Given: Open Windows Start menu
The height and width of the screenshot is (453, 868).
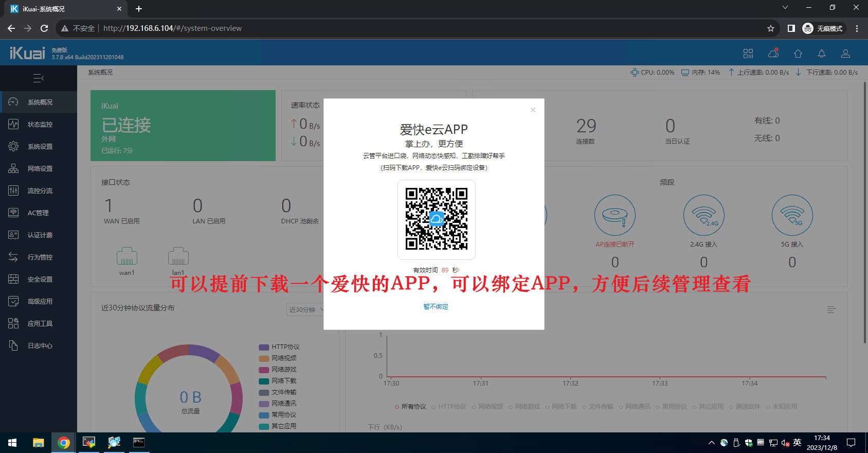Looking at the screenshot, I should pos(12,443).
